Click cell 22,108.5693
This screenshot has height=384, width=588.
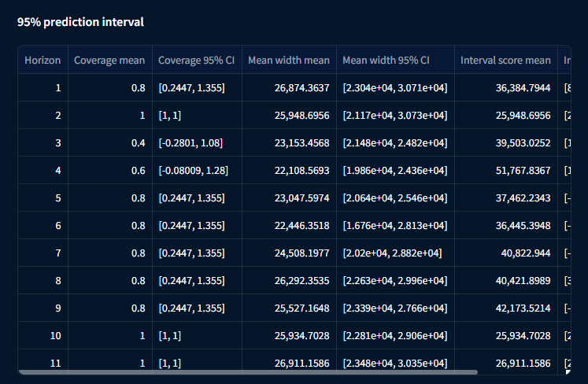(289, 170)
